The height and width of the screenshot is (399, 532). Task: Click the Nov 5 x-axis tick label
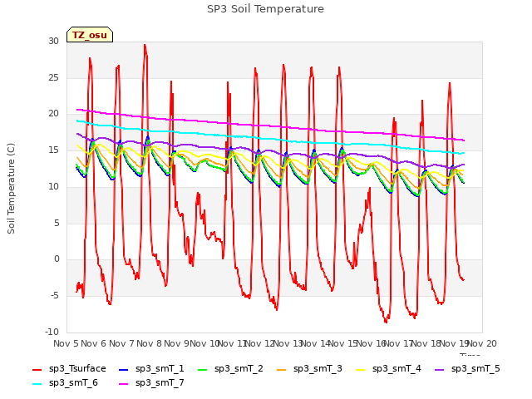(66, 343)
